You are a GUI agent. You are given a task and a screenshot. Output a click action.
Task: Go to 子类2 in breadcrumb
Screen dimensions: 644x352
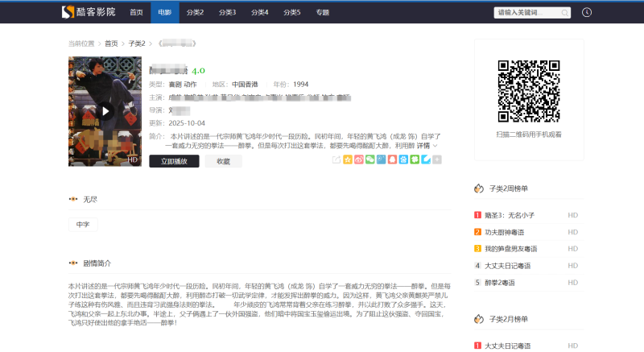pos(137,43)
